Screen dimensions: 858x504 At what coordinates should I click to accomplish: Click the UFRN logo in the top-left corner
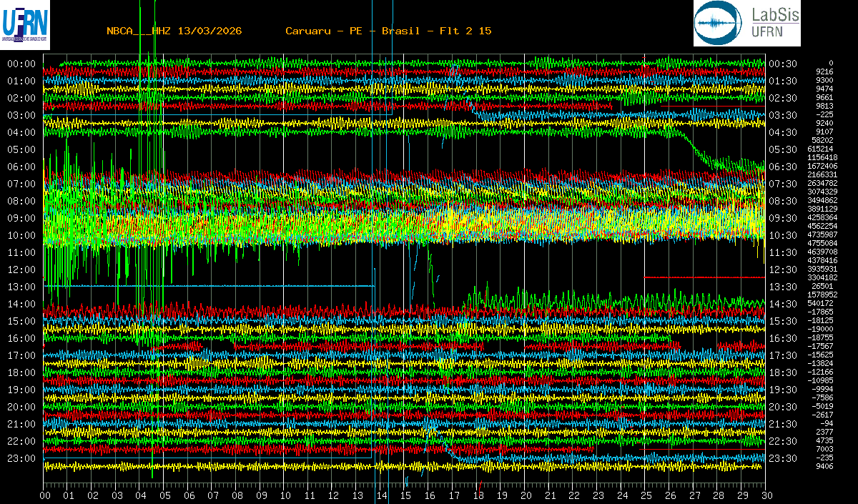[x=26, y=23]
